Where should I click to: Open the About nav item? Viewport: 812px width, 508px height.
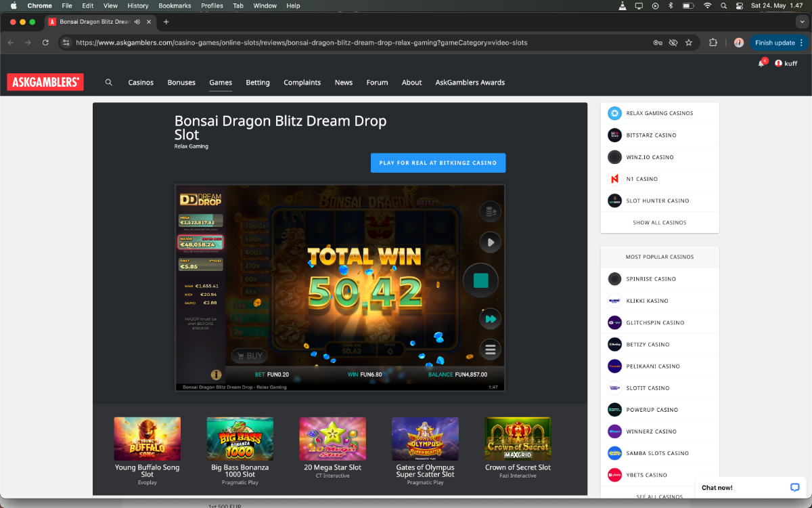(412, 83)
